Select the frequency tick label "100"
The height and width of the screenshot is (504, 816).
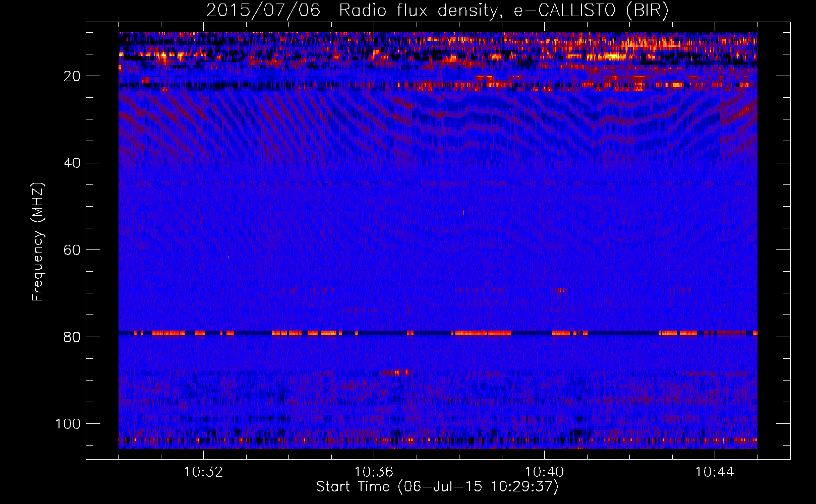[x=68, y=424]
